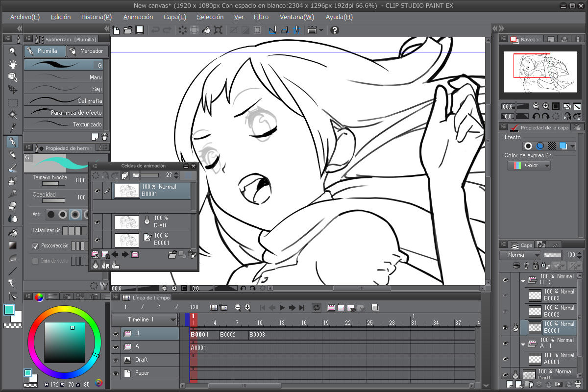Open the layer blend mode Normal dropdown

tap(520, 255)
